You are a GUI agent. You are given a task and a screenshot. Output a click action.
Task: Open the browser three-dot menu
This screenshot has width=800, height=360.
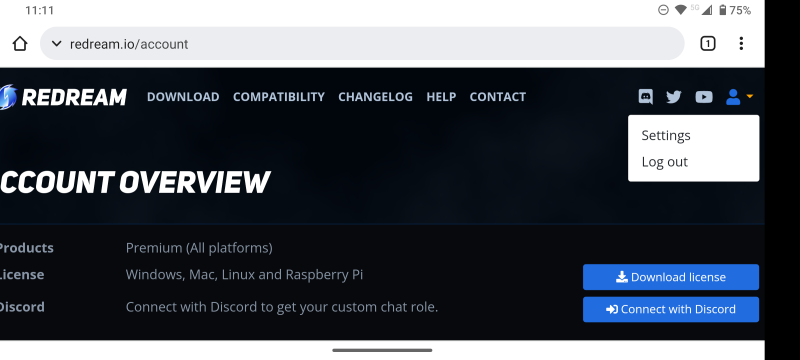point(741,44)
